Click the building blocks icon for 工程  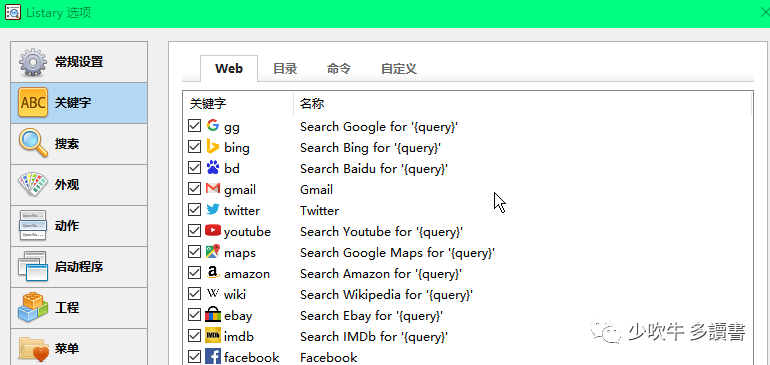pyautogui.click(x=33, y=308)
